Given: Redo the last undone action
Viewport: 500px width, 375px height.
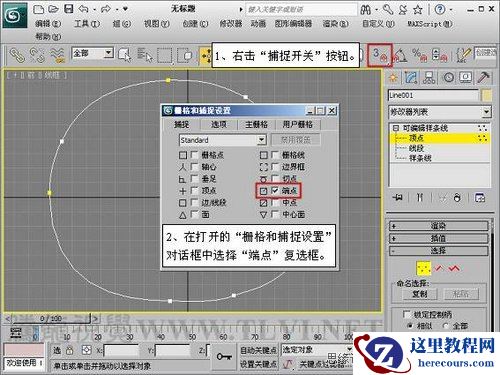Looking at the screenshot, I should tap(106, 9).
